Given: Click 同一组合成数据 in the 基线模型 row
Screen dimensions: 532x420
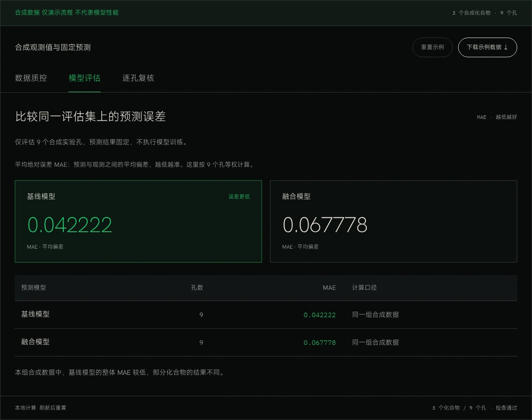Looking at the screenshot, I should [375, 314].
